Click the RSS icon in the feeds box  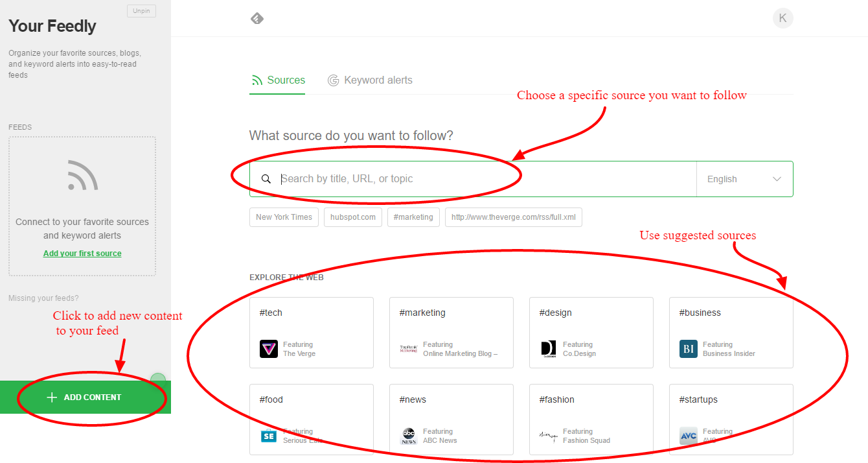coord(82,175)
